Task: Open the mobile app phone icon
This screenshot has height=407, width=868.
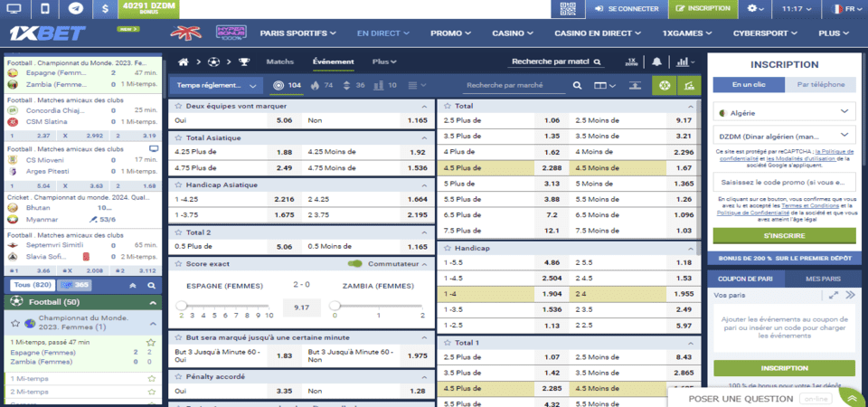Action: (45, 9)
